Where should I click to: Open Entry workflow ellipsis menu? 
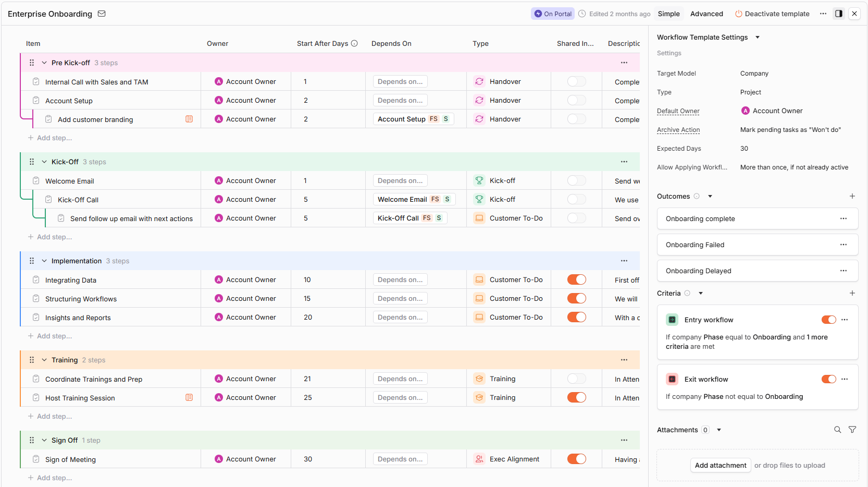pos(845,320)
